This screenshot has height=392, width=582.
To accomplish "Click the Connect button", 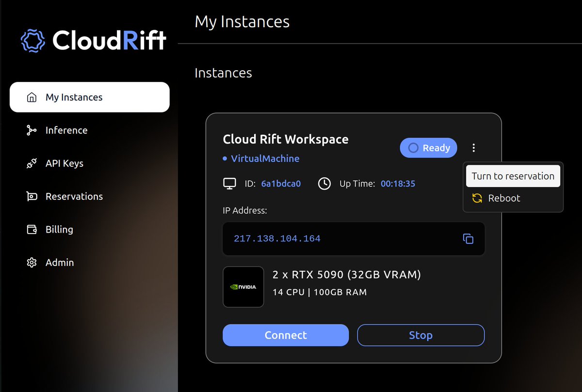I will point(286,335).
